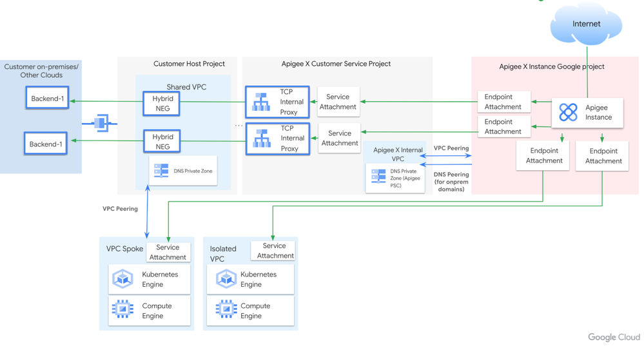The height and width of the screenshot is (348, 644).
Task: Select the Kubernetes Engine icon in VPC Spoke
Action: click(122, 279)
